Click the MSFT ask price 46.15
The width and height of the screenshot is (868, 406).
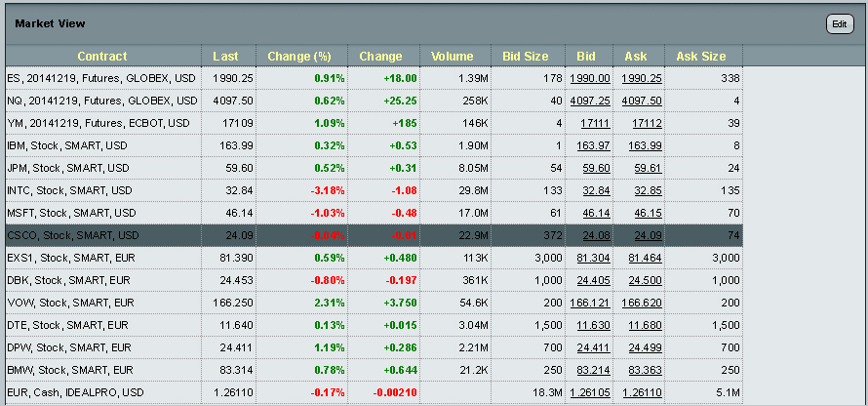pos(648,213)
